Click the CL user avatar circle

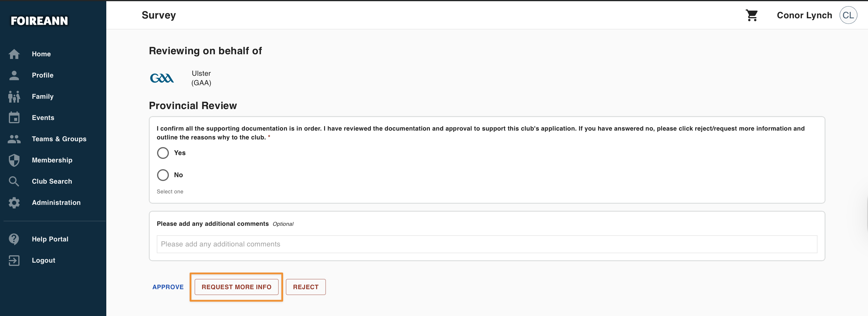pyautogui.click(x=848, y=16)
